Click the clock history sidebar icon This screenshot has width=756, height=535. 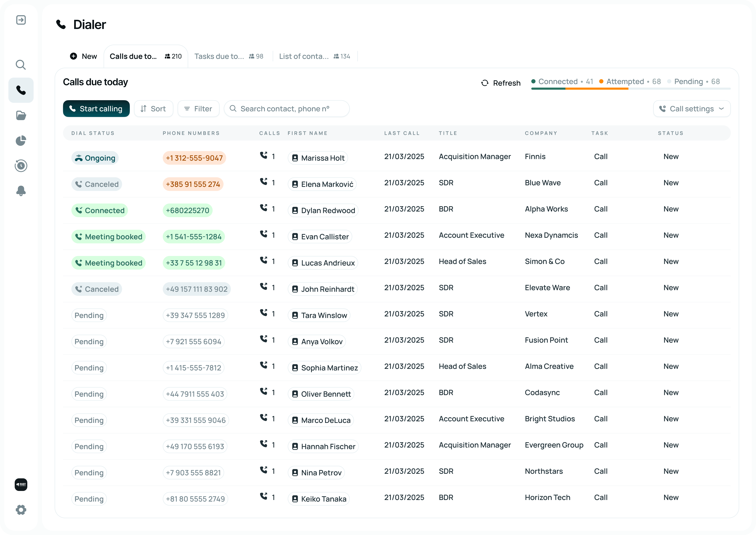point(21,166)
